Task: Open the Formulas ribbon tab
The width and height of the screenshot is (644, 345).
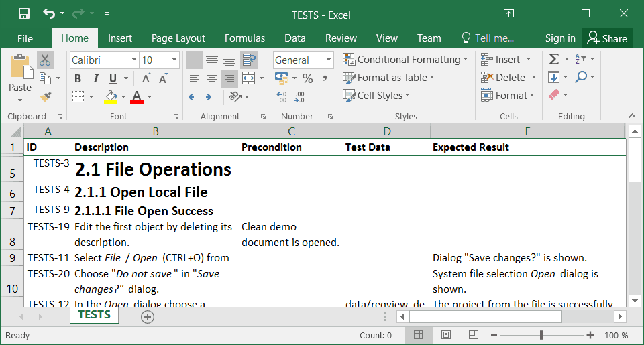Action: coord(244,38)
